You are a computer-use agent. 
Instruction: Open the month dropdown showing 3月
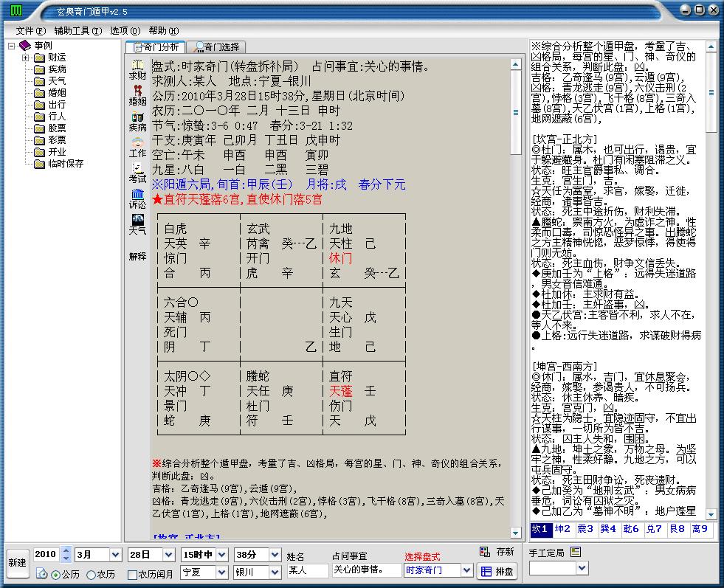114,555
